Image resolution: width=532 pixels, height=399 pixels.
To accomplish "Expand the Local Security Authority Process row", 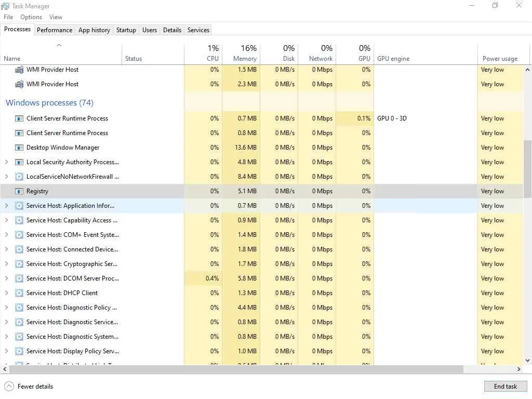I will [x=6, y=162].
